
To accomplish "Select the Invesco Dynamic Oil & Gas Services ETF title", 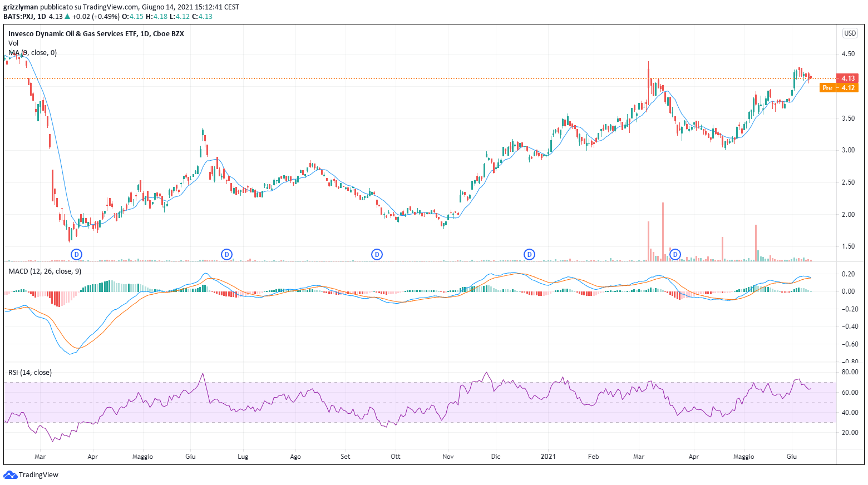I will (96, 34).
